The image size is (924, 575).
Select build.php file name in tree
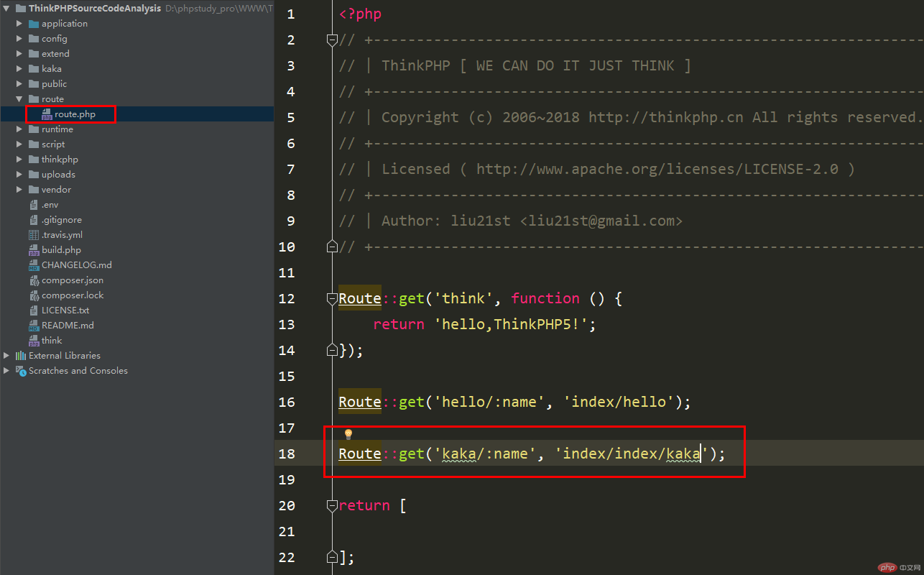61,250
